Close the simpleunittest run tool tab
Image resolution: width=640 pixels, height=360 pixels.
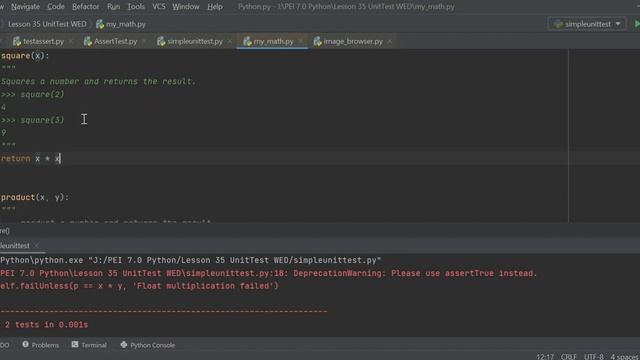(x=36, y=246)
